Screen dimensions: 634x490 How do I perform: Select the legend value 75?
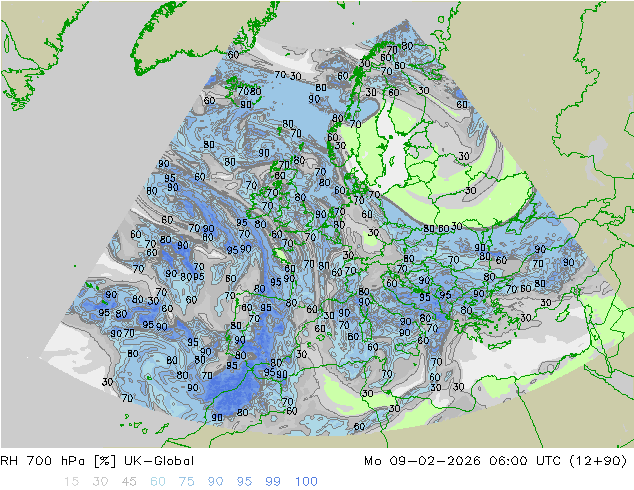[x=187, y=482]
